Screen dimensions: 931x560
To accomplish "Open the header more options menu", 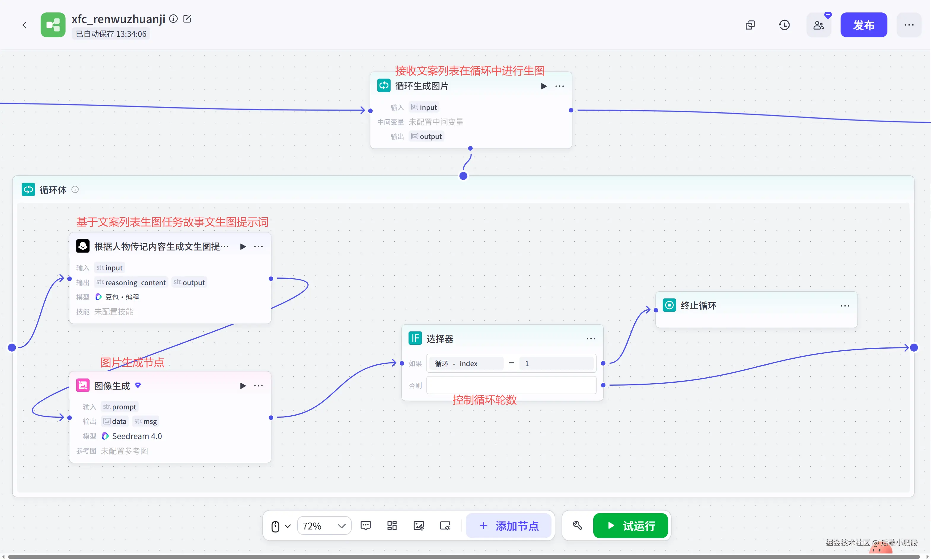I will click(x=909, y=25).
